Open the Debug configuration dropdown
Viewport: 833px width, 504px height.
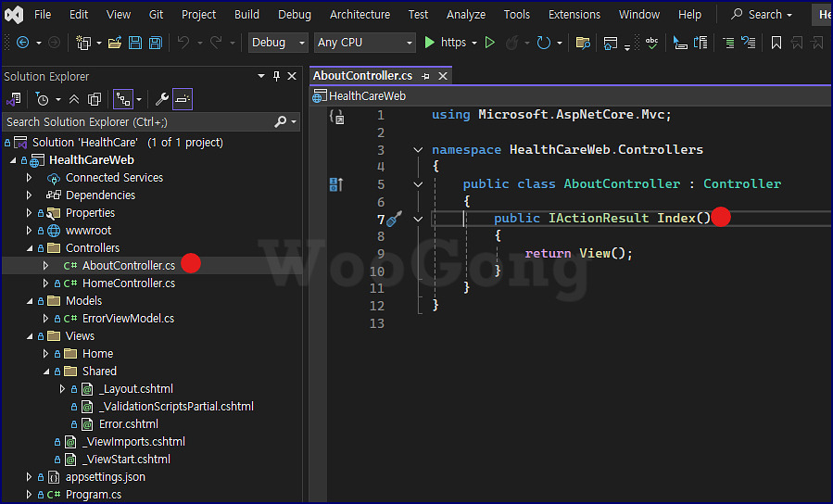click(x=278, y=43)
